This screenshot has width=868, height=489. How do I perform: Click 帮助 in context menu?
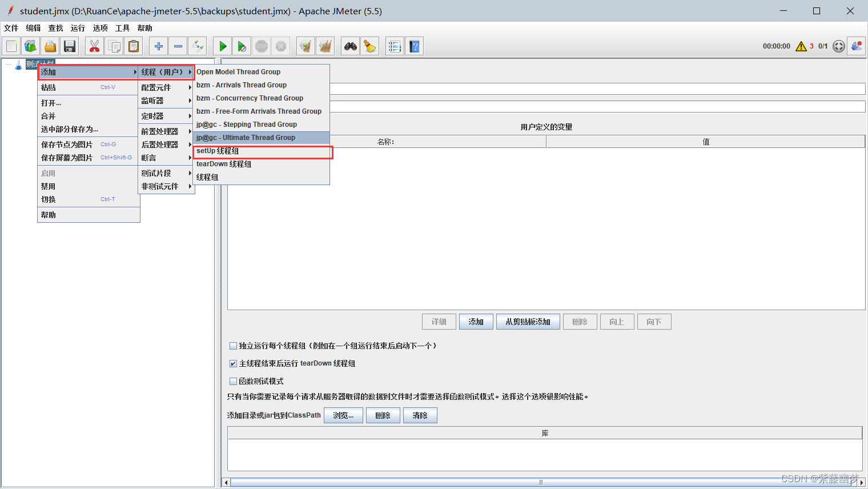point(89,215)
